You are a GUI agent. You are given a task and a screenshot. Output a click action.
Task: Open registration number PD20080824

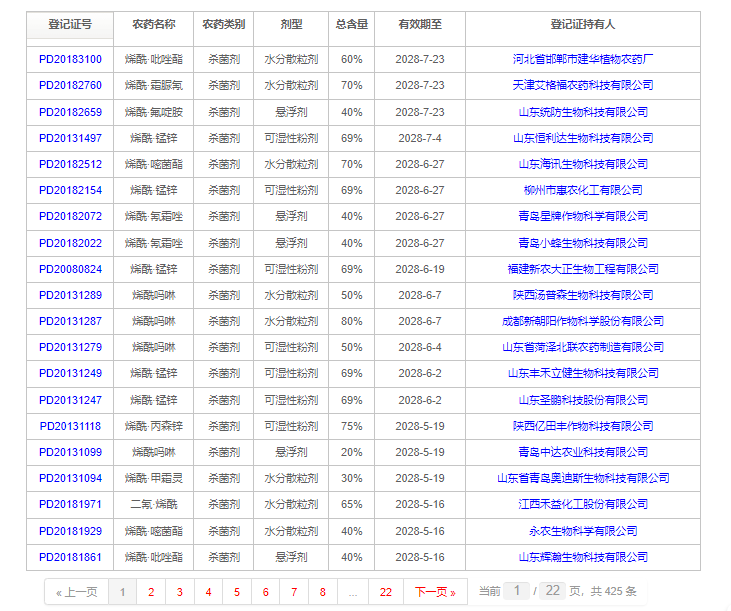[70, 269]
